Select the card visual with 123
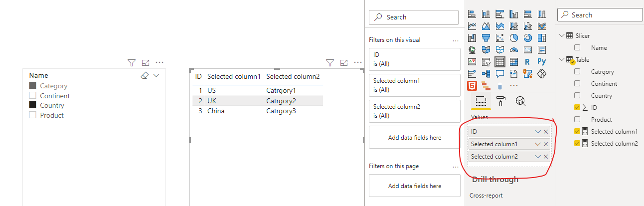This screenshot has height=206, width=644. point(528,50)
